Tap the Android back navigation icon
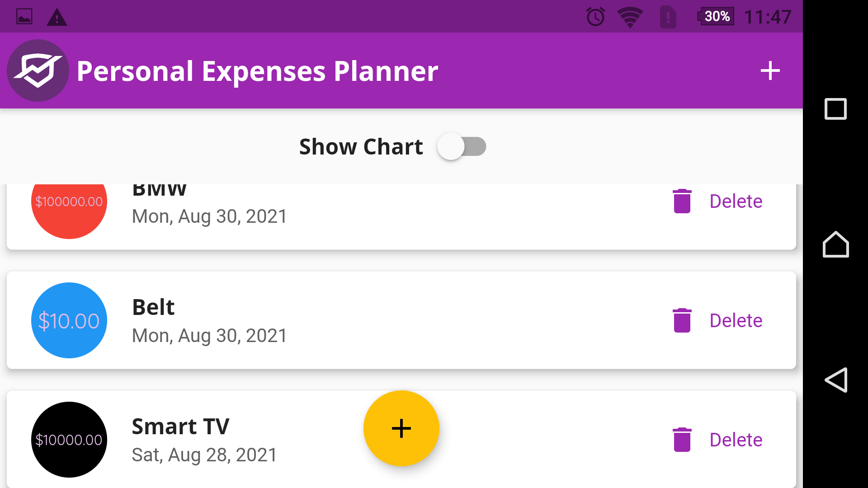Image resolution: width=868 pixels, height=488 pixels. point(836,380)
